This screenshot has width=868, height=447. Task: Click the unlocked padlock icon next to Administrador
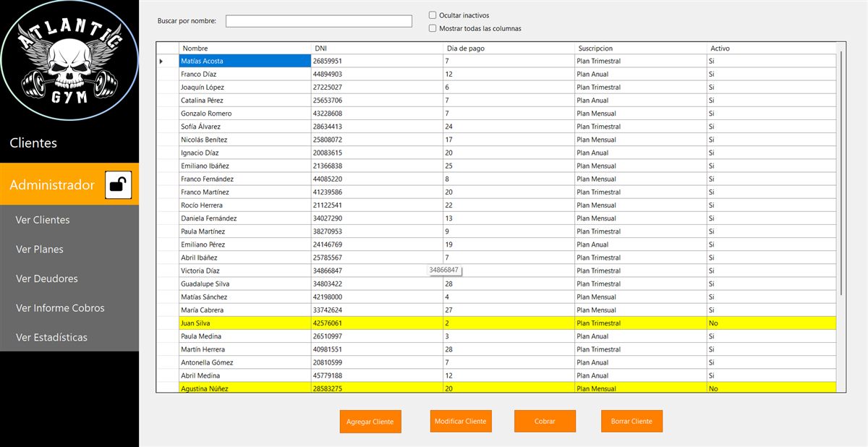pos(119,185)
